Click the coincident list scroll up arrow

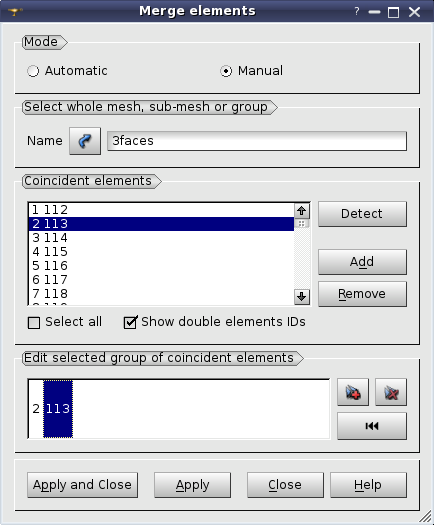301,211
